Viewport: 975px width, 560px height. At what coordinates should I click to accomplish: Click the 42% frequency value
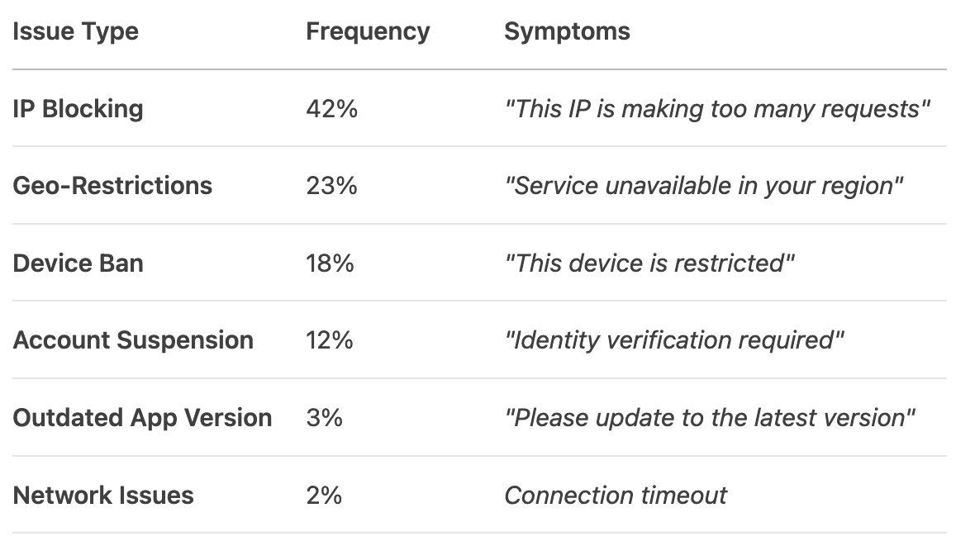[x=331, y=109]
